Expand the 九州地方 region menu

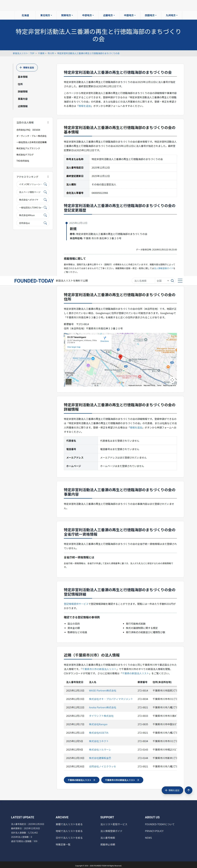pyautogui.click(x=172, y=15)
